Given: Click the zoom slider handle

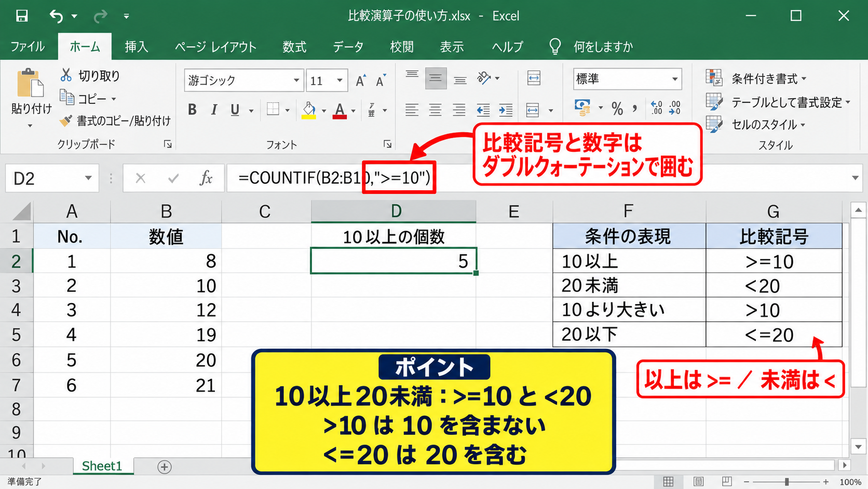Looking at the screenshot, I should point(787,482).
